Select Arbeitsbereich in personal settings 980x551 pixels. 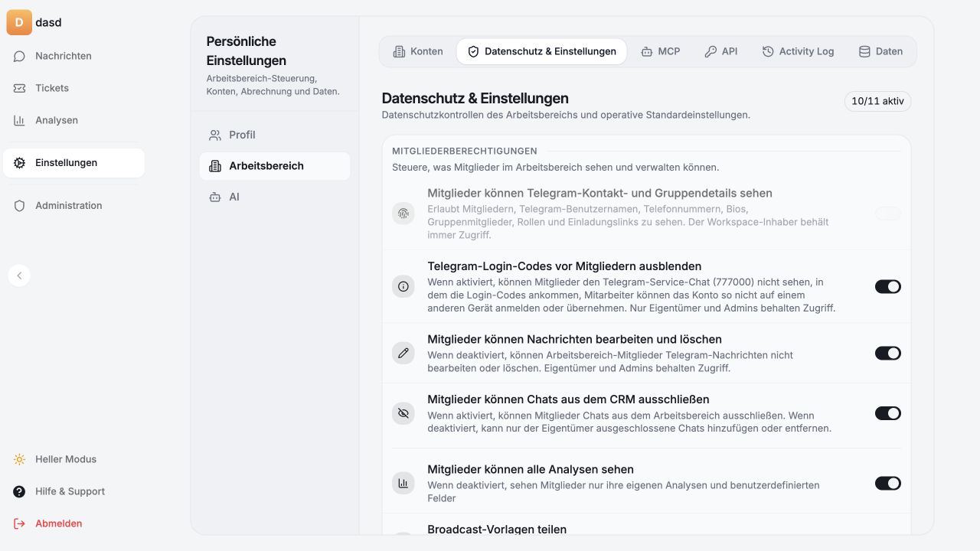point(275,166)
